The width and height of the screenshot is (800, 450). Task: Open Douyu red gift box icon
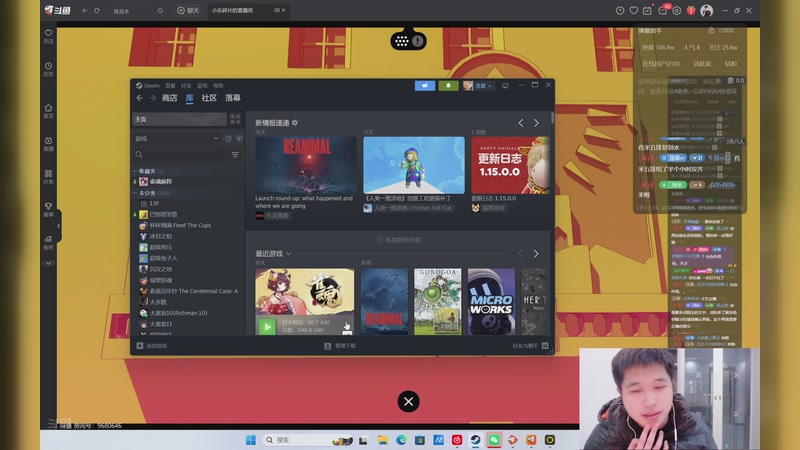pos(691,10)
